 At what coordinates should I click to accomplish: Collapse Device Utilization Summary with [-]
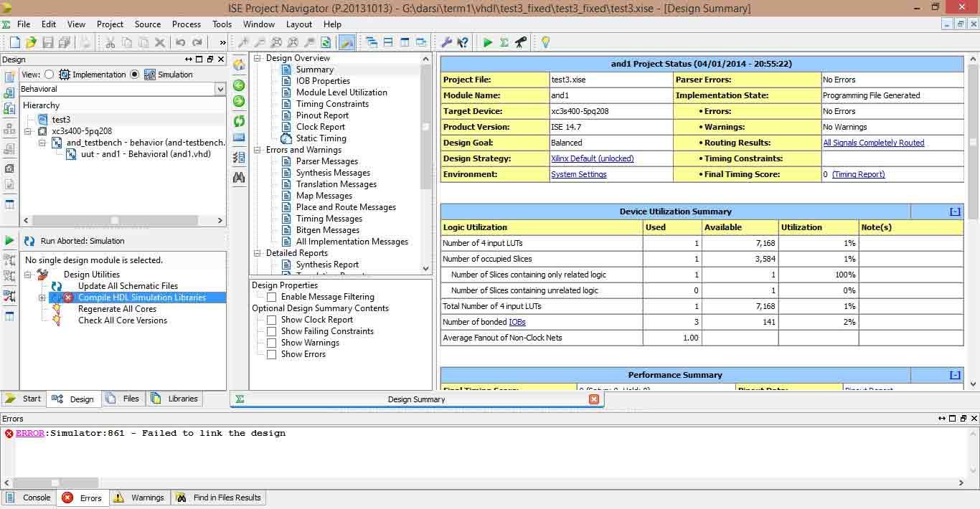tap(955, 211)
